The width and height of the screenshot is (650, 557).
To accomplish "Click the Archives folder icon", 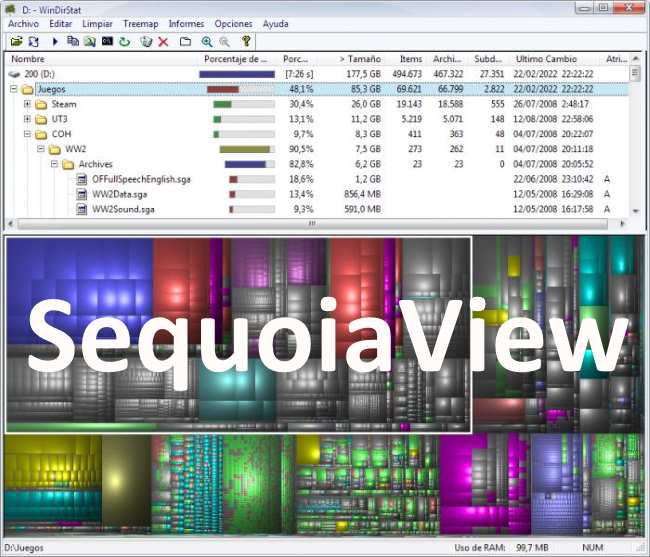I will point(68,165).
